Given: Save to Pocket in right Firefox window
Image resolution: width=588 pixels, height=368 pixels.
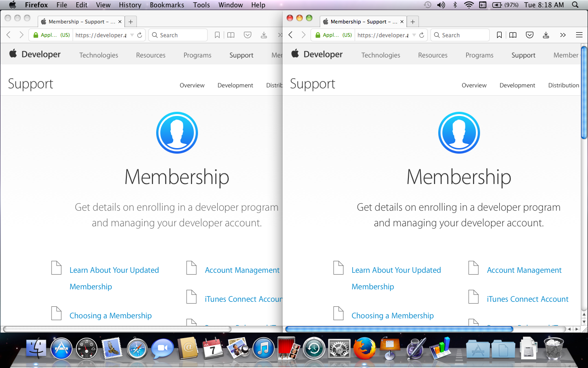Looking at the screenshot, I should 530,35.
